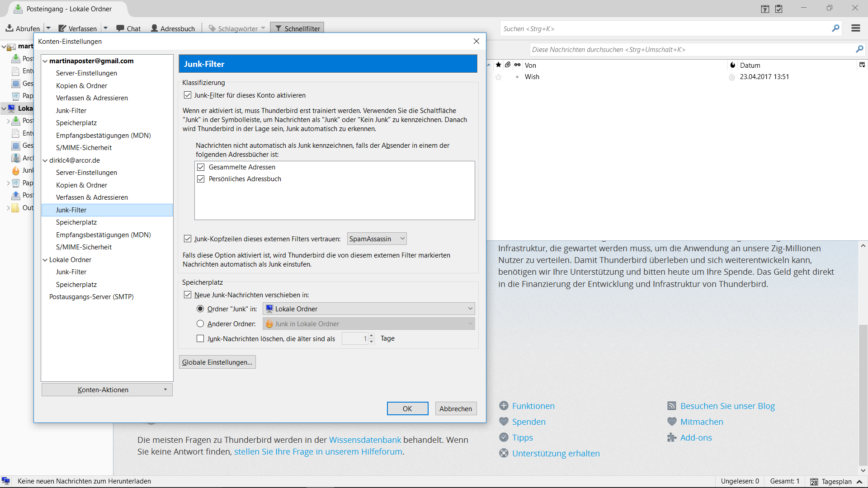Screen dimensions: 868x488
Task: Open the calendar icon in title bar
Action: pos(765,9)
